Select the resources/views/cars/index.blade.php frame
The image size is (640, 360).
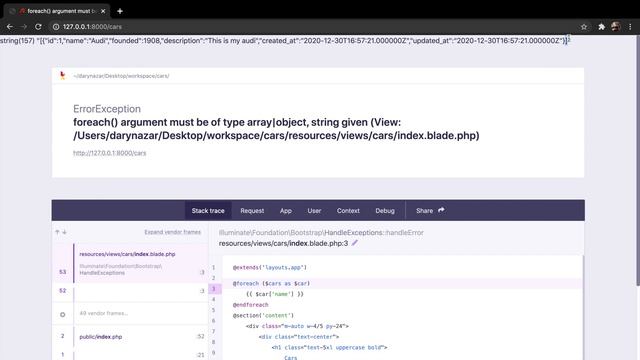pos(130,263)
